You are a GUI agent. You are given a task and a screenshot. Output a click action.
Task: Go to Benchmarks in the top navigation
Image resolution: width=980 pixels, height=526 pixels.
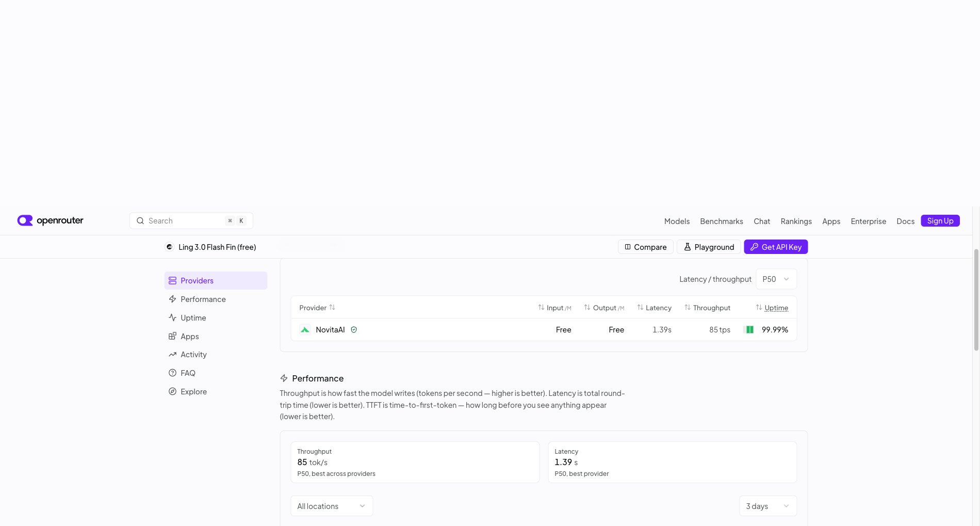click(722, 221)
